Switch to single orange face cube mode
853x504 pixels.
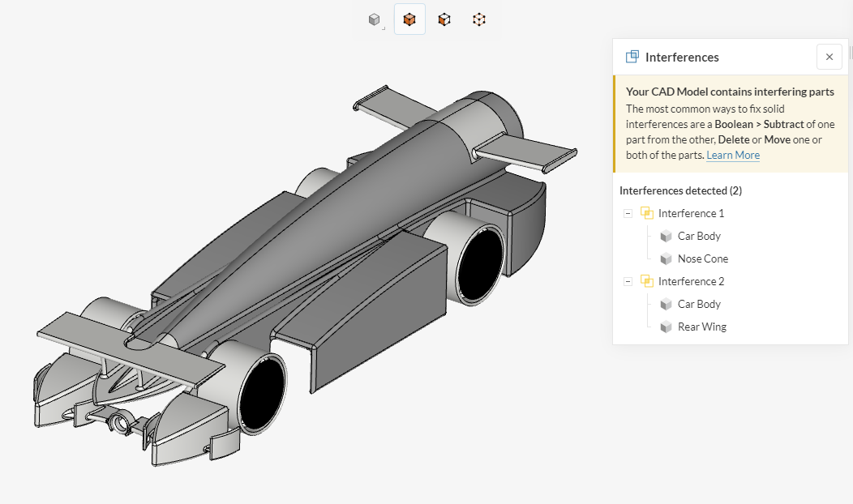(444, 19)
